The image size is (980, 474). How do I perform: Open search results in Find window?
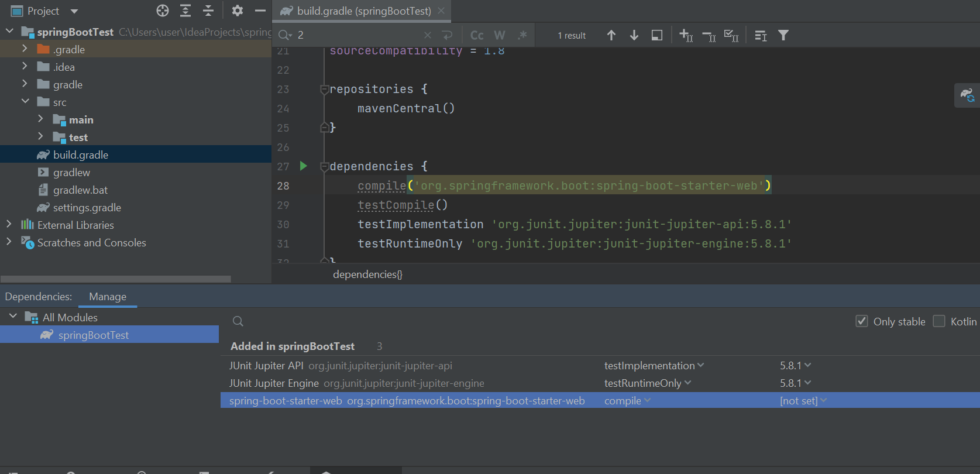coord(657,35)
